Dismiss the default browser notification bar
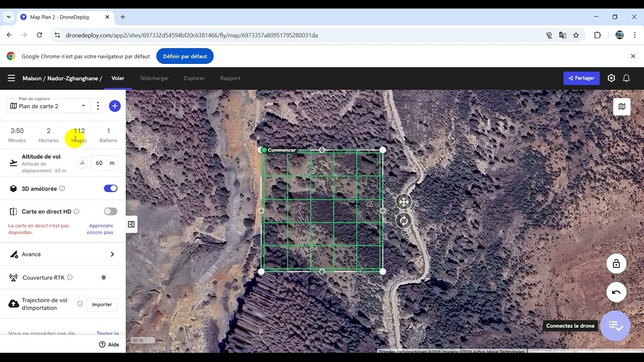644x362 pixels. point(633,56)
